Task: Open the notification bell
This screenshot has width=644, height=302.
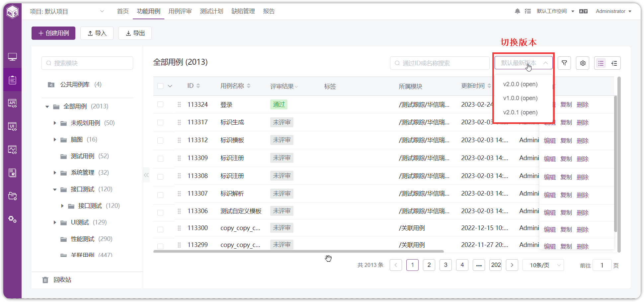Action: click(x=517, y=11)
